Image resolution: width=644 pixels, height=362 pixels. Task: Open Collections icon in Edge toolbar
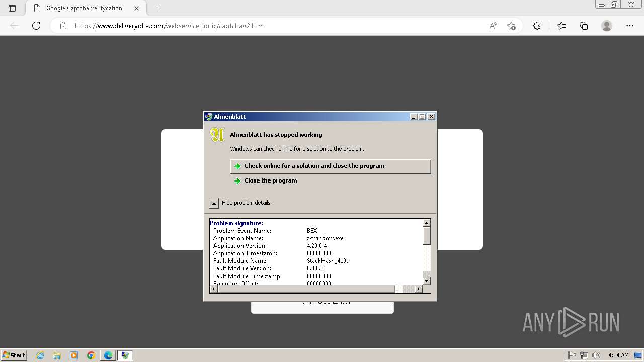click(584, 26)
